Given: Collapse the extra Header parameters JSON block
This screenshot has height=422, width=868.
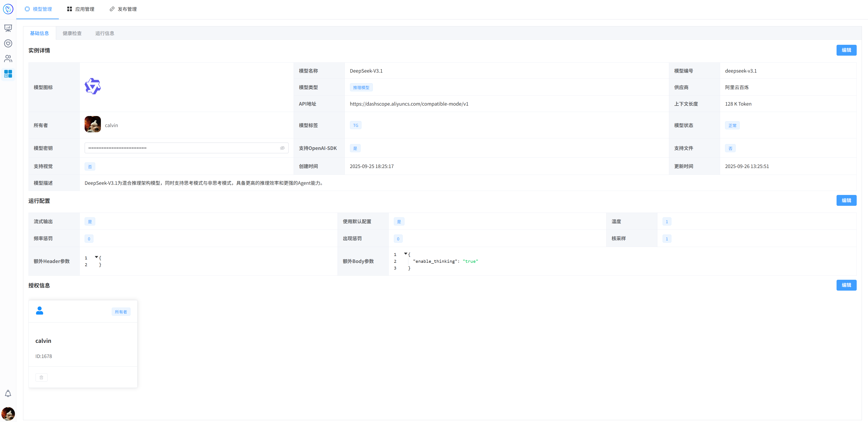Looking at the screenshot, I should point(96,257).
